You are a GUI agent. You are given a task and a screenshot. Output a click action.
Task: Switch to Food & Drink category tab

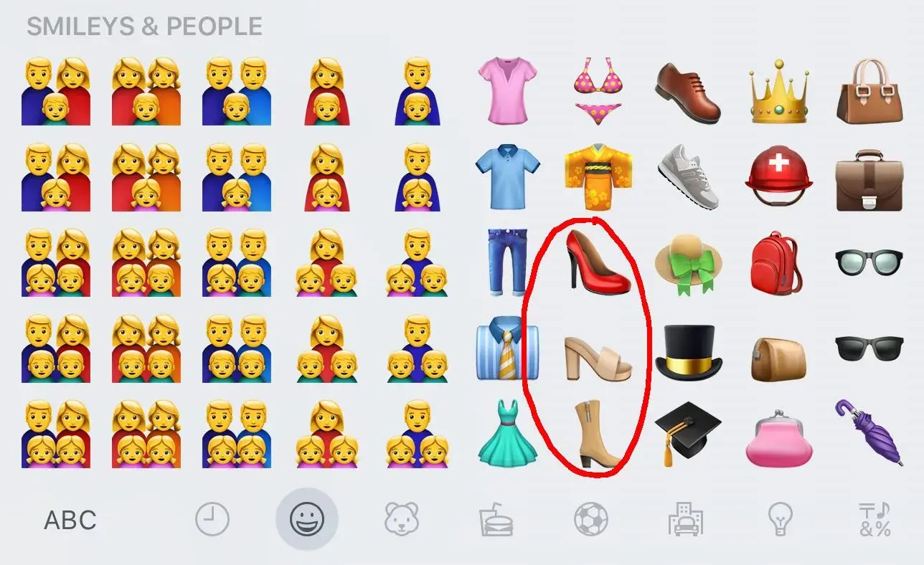click(x=496, y=519)
